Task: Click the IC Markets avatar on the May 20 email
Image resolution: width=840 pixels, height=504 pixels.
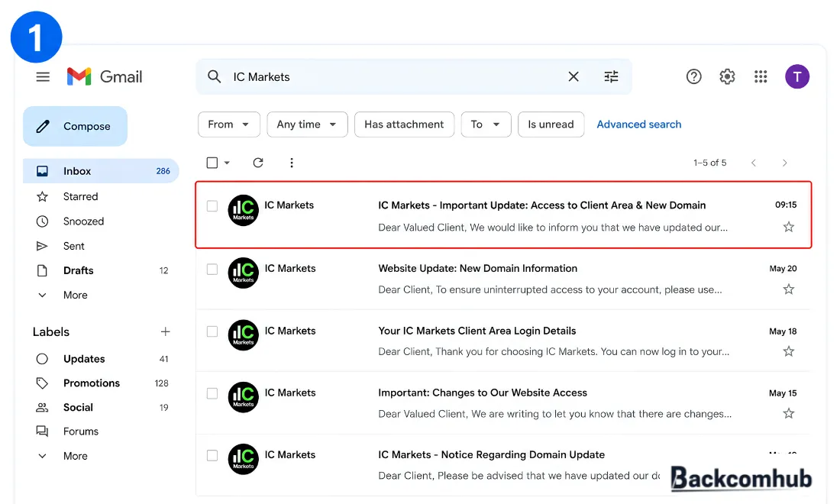Action: click(243, 273)
